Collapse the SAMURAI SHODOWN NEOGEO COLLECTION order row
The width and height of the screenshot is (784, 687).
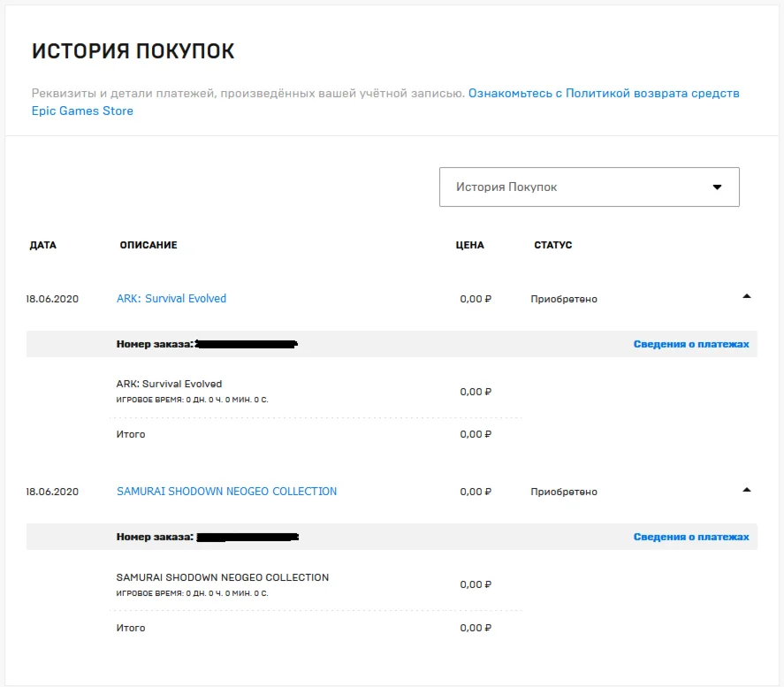click(x=747, y=490)
